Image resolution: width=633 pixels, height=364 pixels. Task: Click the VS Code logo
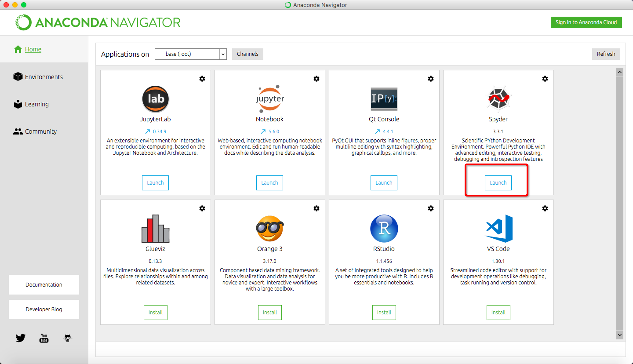(499, 229)
